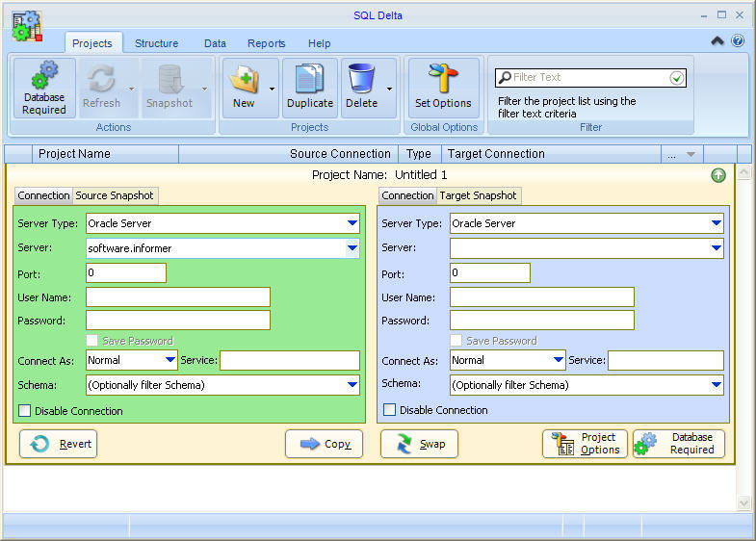Click the Filter Text search field

[590, 78]
